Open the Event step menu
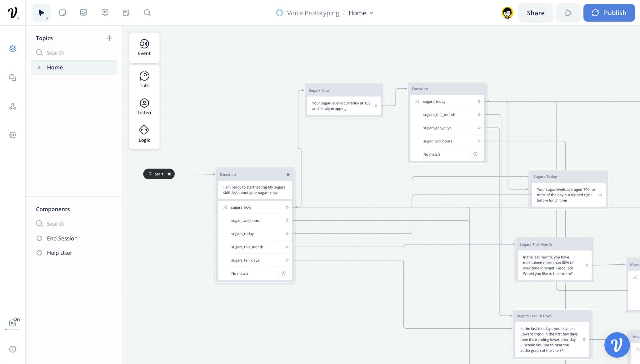The height and width of the screenshot is (364, 640). pyautogui.click(x=144, y=47)
